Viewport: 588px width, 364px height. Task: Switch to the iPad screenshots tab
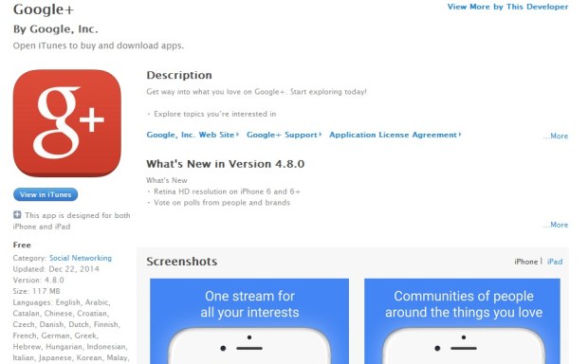[555, 262]
